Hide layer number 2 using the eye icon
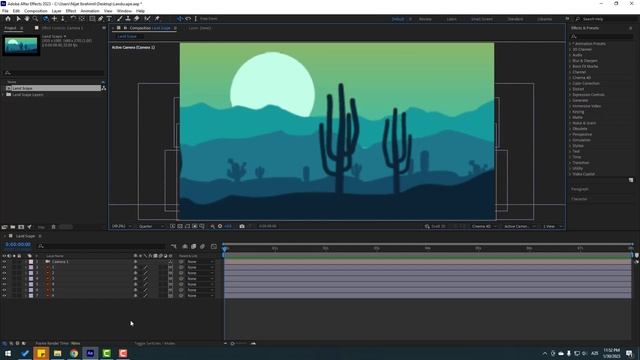Image resolution: width=640 pixels, height=360 pixels. click(x=4, y=267)
